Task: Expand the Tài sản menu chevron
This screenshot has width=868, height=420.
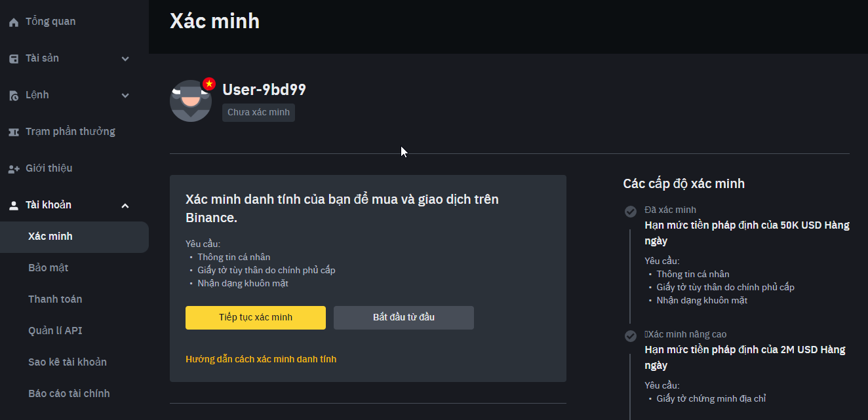Action: 125,59
